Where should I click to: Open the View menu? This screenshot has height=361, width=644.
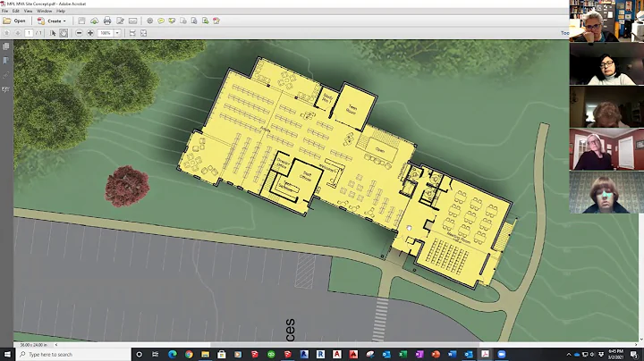tap(28, 11)
